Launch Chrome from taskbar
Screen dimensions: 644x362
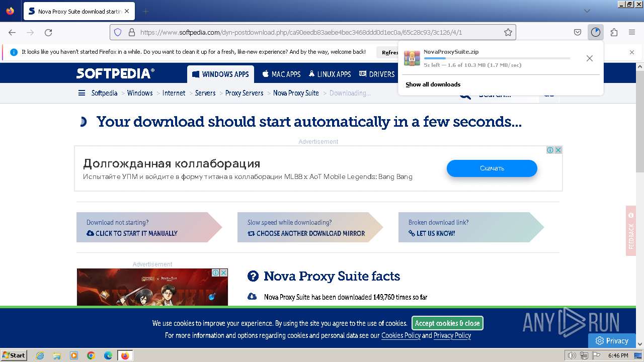pyautogui.click(x=91, y=355)
